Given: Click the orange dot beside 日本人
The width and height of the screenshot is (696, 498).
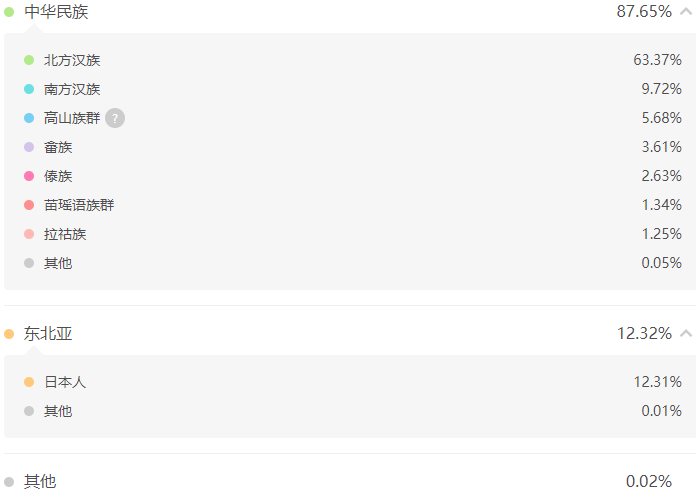Looking at the screenshot, I should [29, 382].
